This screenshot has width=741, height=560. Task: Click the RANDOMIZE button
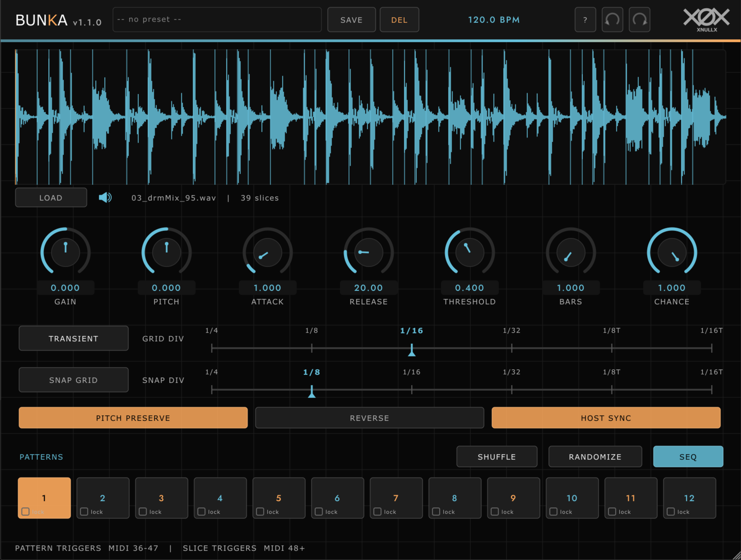click(595, 456)
